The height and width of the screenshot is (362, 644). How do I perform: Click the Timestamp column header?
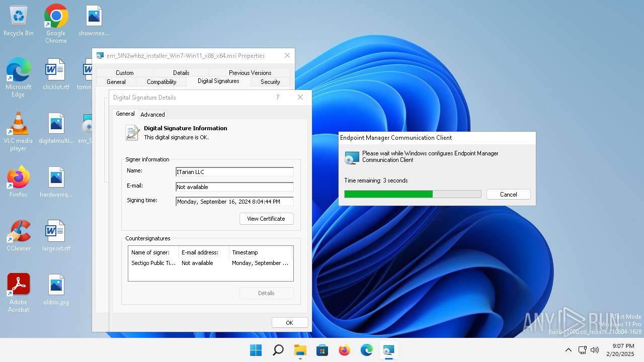pyautogui.click(x=261, y=252)
